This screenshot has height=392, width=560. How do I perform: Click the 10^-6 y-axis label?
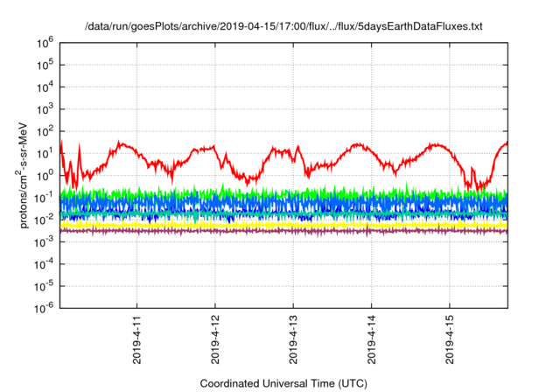[44, 308]
